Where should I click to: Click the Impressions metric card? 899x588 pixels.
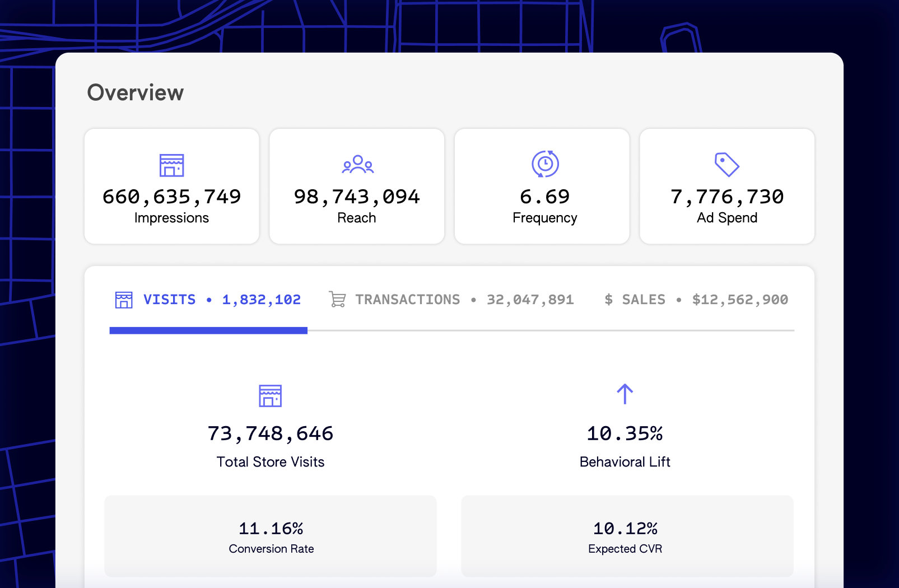171,186
